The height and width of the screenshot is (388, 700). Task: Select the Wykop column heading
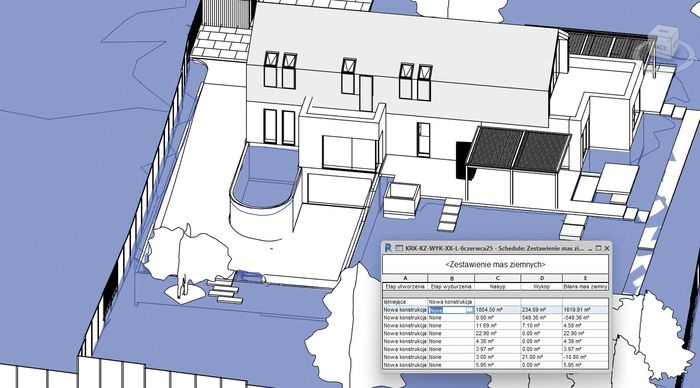coord(542,286)
